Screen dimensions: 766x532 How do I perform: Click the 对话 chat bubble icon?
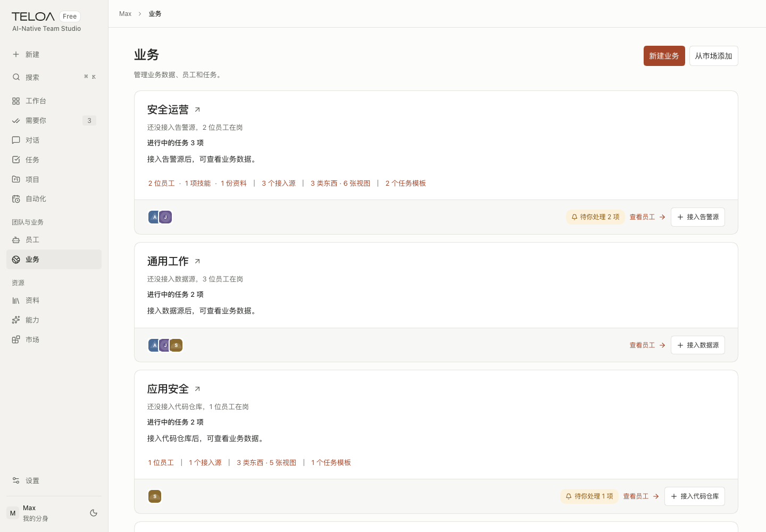(16, 140)
